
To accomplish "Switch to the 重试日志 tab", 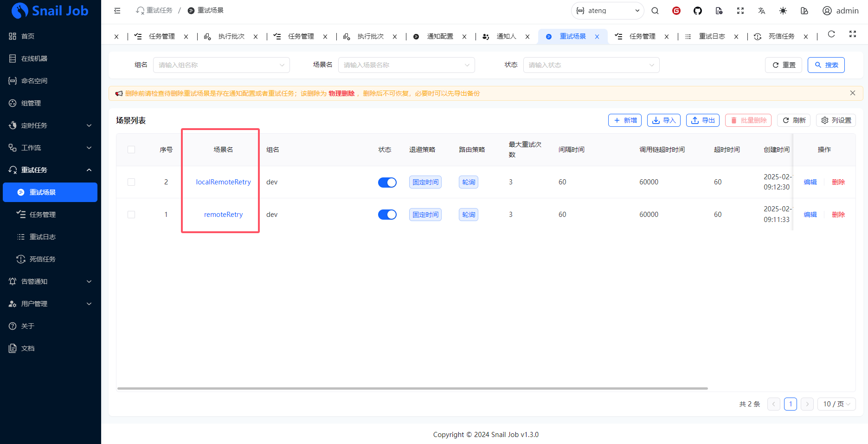I will (x=712, y=36).
